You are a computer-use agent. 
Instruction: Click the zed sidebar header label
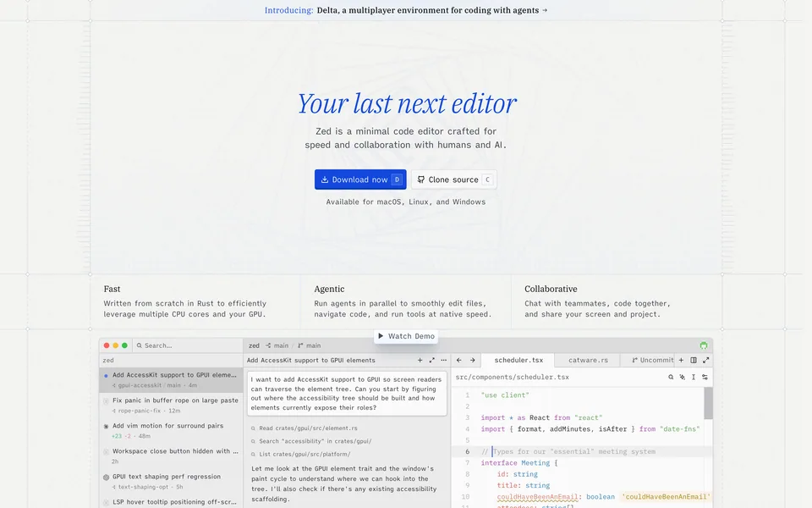click(x=108, y=360)
